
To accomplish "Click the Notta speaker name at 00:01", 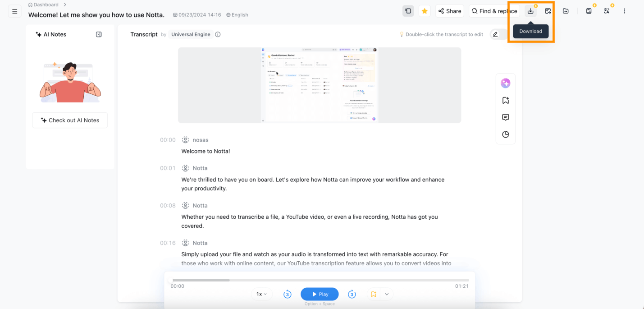I will click(x=200, y=168).
